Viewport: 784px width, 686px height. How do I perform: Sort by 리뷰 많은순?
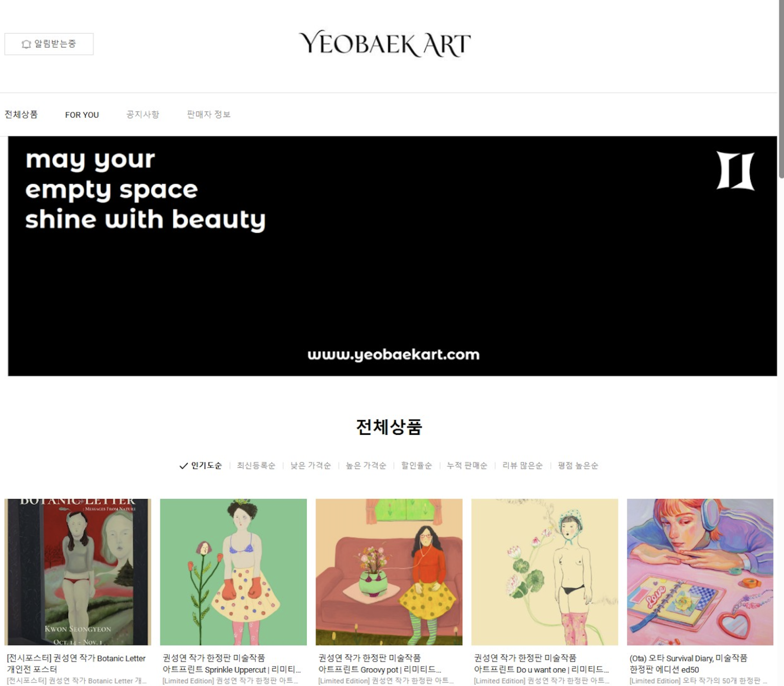(x=522, y=465)
